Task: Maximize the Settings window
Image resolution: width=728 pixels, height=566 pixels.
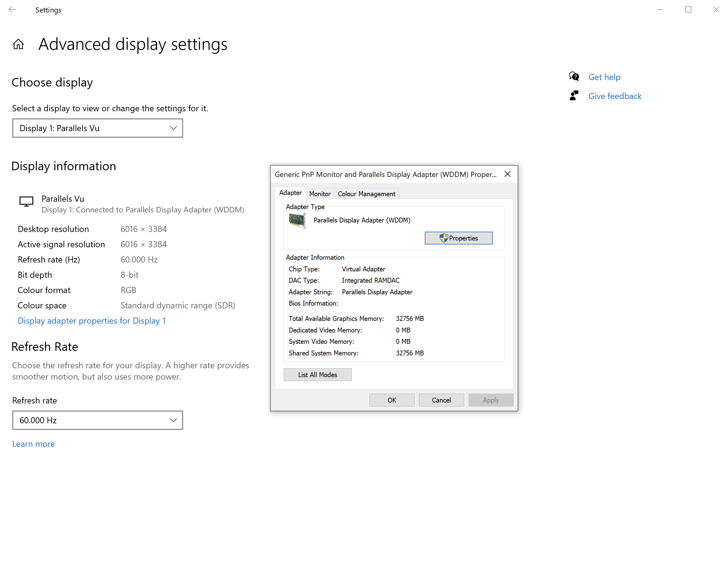Action: coord(688,10)
